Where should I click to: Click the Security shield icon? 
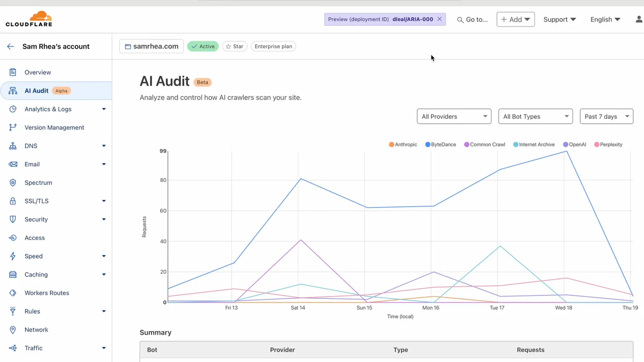[x=13, y=219]
